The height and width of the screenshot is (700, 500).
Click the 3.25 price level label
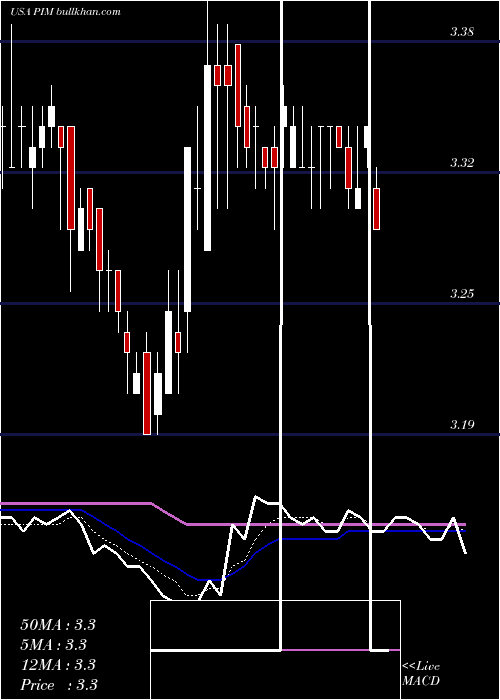pyautogui.click(x=462, y=294)
